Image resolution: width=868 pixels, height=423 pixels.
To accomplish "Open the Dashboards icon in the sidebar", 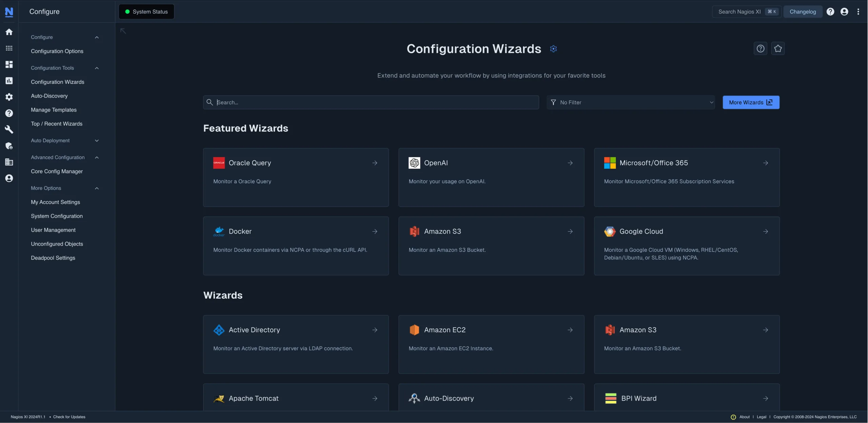I will pyautogui.click(x=9, y=64).
